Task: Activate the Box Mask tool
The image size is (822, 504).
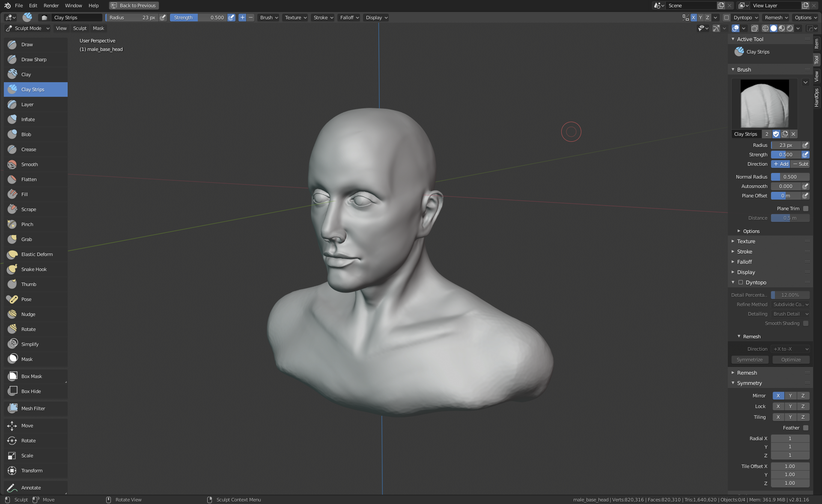Action: click(32, 376)
